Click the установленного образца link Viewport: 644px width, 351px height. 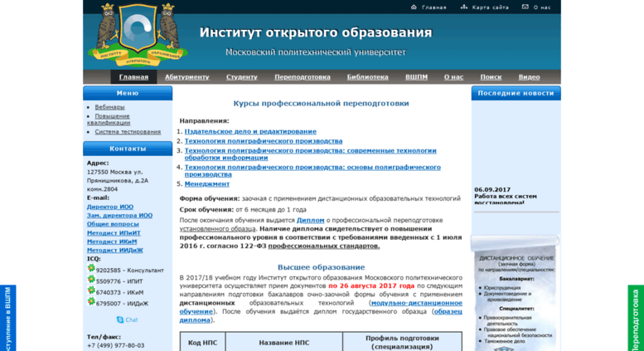tap(218, 228)
